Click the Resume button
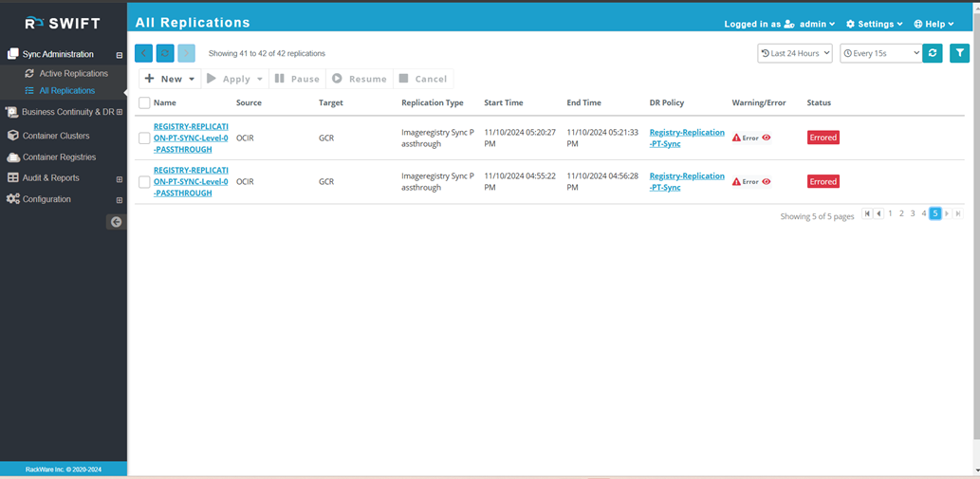The image size is (980, 479). point(360,79)
